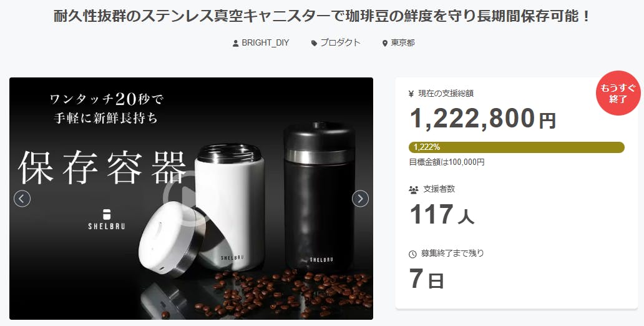Click the supporters icon beside 支援者数
644x326 pixels.
tap(413, 189)
